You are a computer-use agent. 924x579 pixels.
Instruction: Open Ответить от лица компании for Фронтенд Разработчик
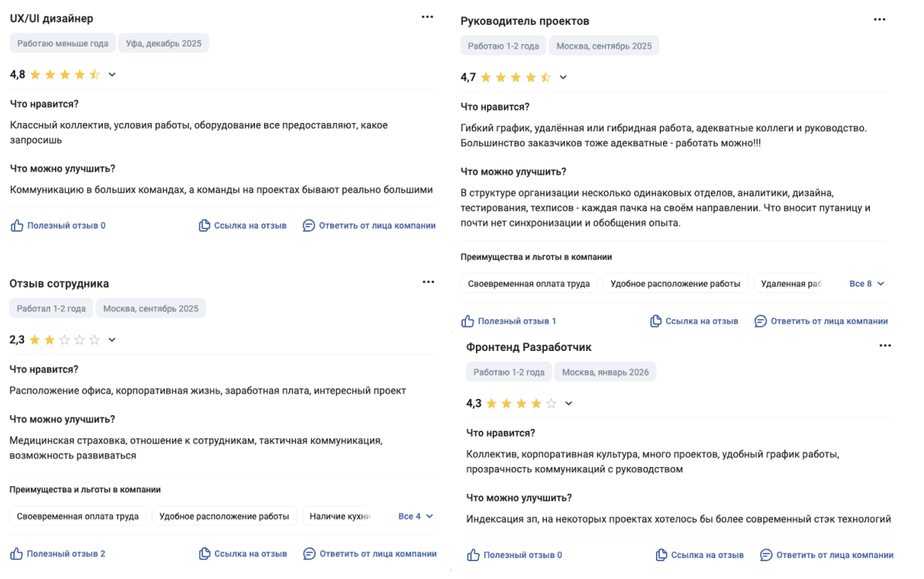click(x=822, y=554)
